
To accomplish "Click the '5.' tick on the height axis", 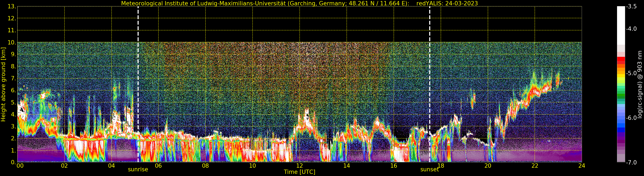I will (13, 103).
